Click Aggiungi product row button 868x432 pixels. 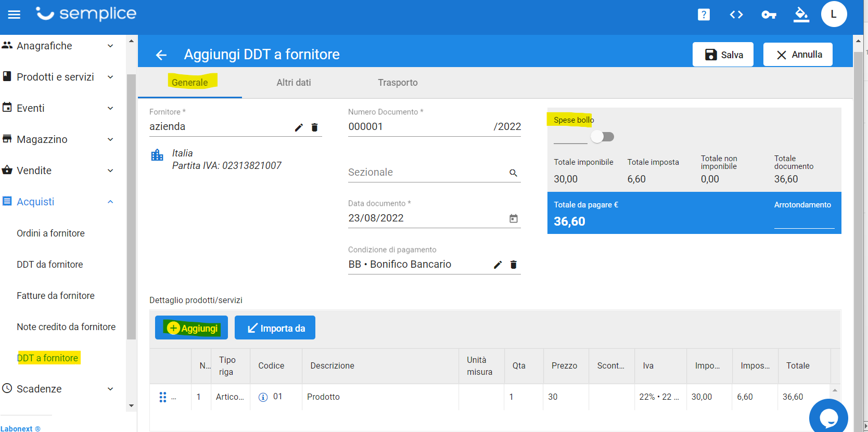coord(192,328)
